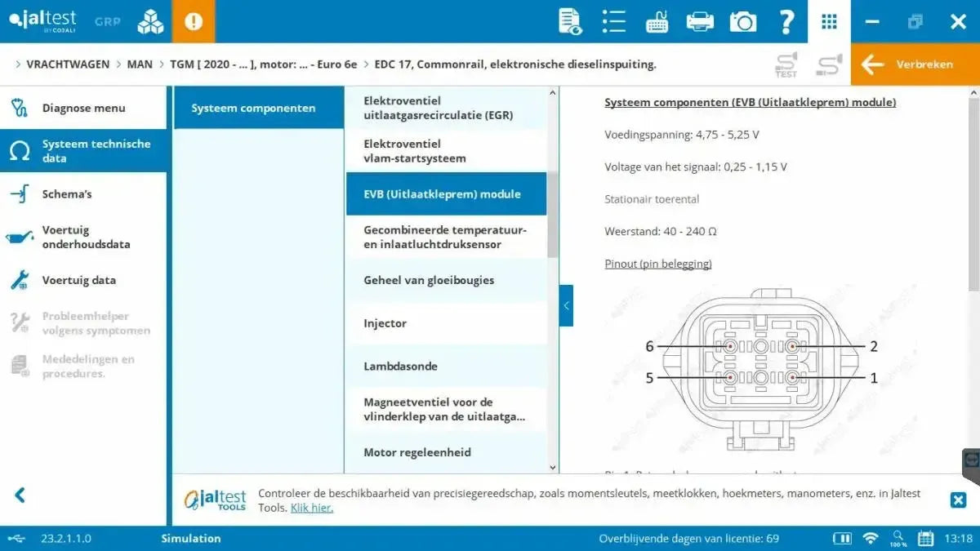The width and height of the screenshot is (980, 551).
Task: Take a screenshot with the camera icon
Action: (x=742, y=21)
